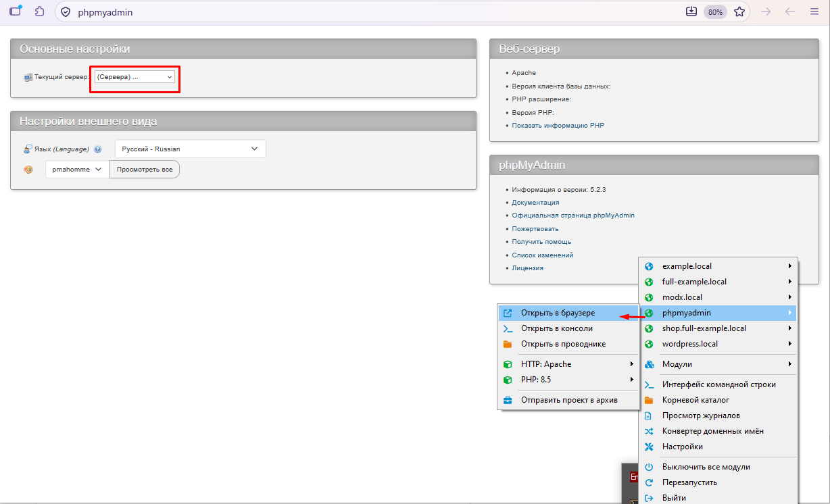Go forward with the right arrow button
The image size is (830, 504).
(766, 11)
